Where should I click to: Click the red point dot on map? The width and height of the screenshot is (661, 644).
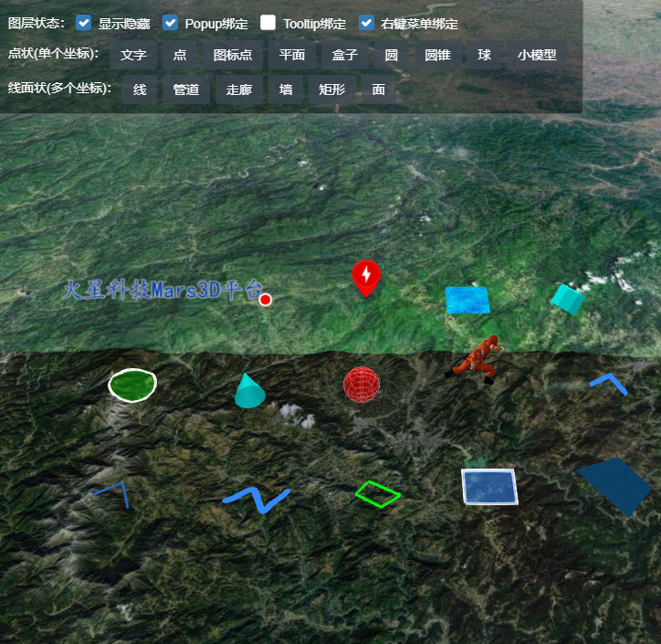[x=265, y=300]
